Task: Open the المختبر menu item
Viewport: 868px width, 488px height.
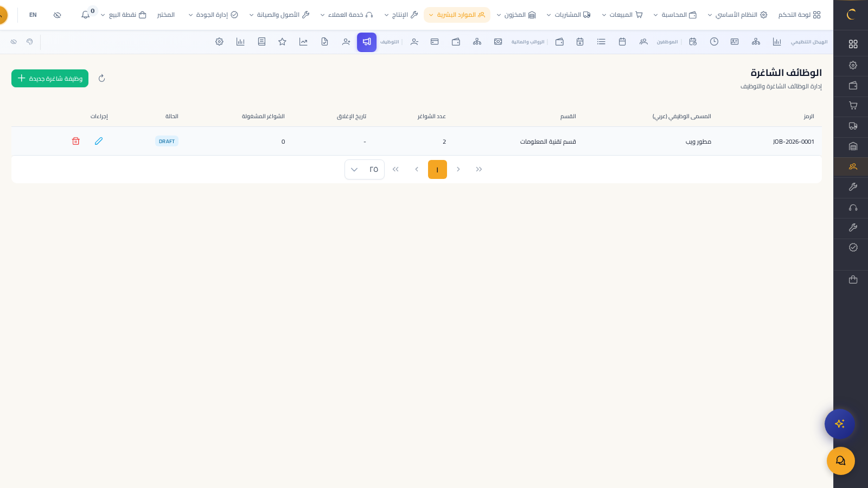Action: coord(165,15)
